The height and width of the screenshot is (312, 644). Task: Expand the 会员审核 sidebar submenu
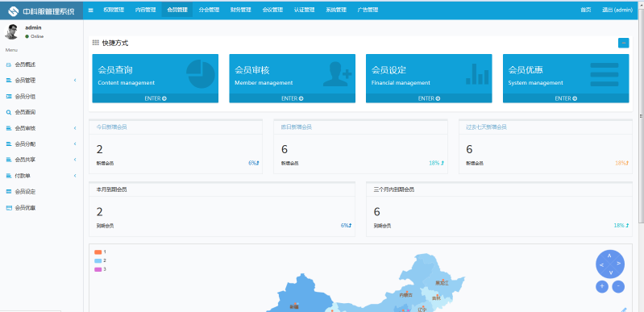pyautogui.click(x=41, y=128)
